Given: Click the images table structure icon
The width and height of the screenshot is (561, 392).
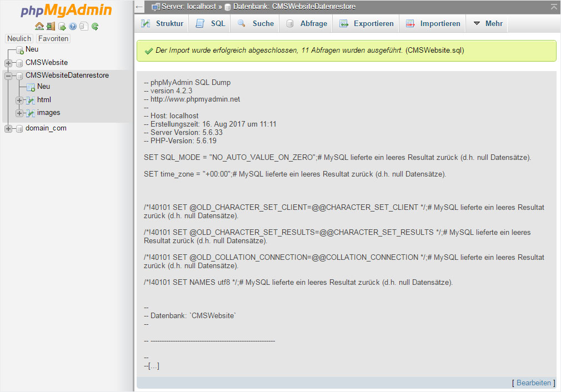Looking at the screenshot, I should pos(31,113).
